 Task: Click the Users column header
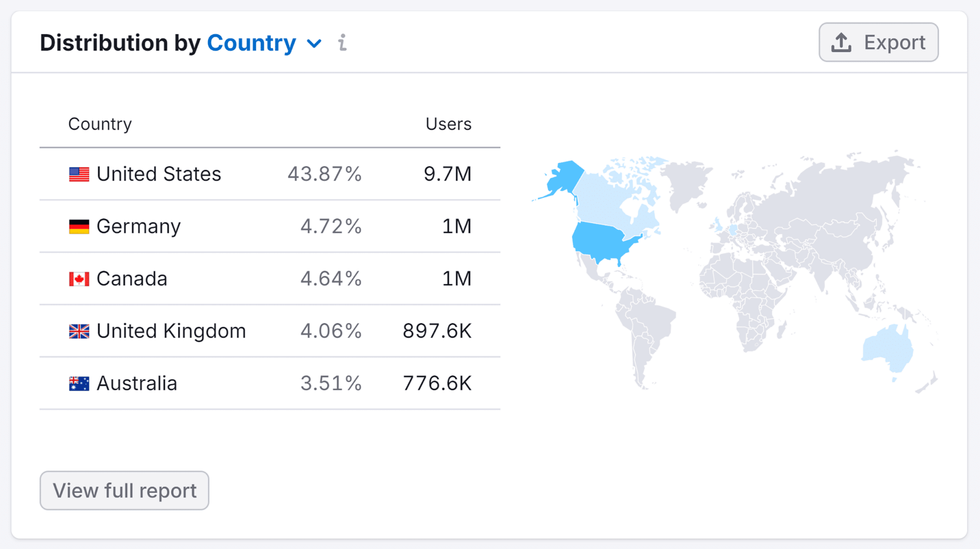point(449,124)
